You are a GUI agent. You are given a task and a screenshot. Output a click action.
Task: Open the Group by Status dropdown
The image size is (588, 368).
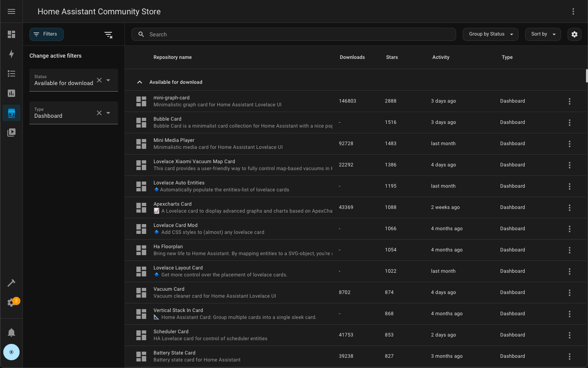coord(490,34)
